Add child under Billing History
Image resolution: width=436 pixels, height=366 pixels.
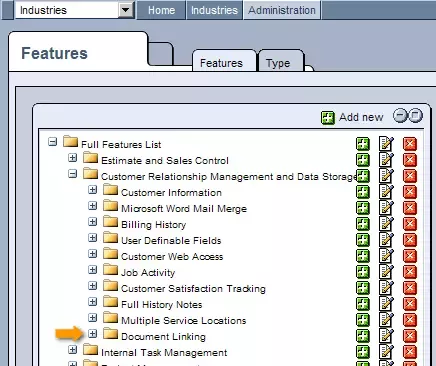pyautogui.click(x=363, y=224)
